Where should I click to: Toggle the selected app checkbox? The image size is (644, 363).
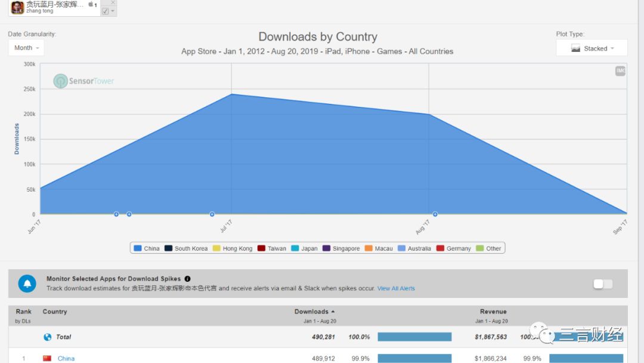coord(106,11)
